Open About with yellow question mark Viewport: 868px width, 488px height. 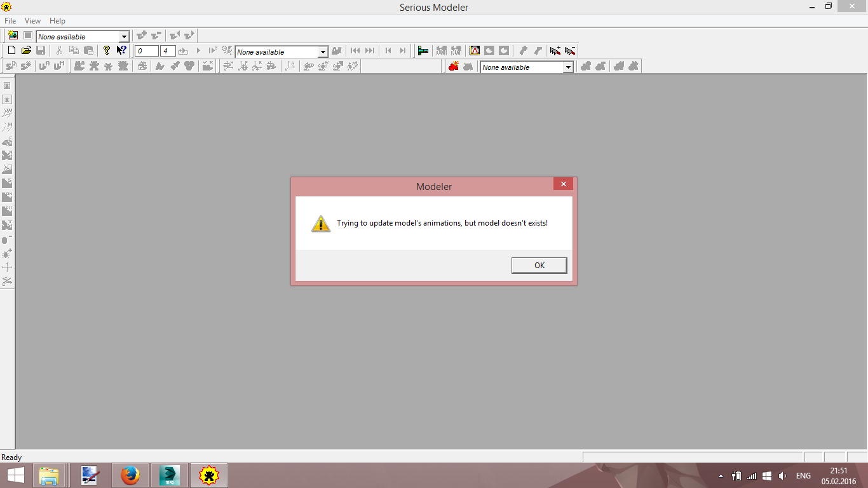pos(107,51)
